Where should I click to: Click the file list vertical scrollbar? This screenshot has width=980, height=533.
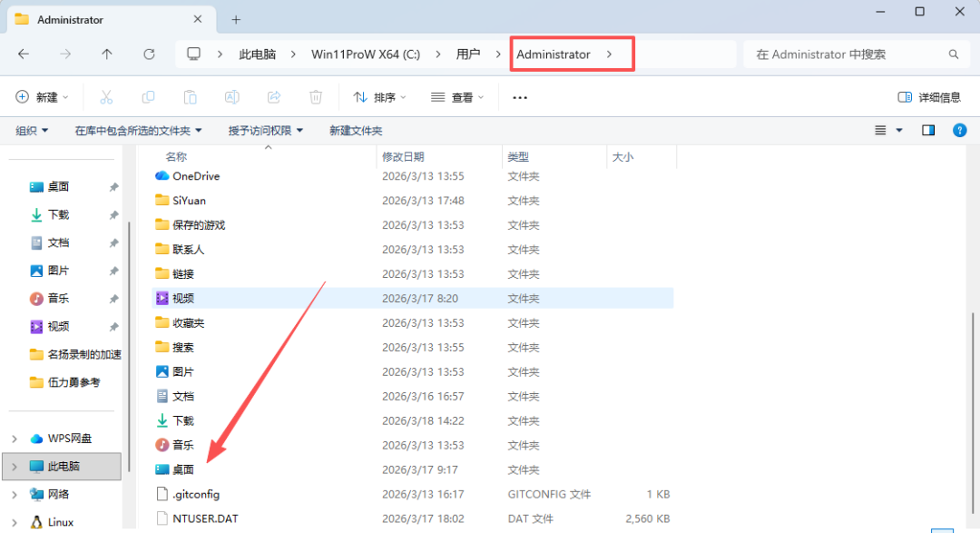(973, 413)
